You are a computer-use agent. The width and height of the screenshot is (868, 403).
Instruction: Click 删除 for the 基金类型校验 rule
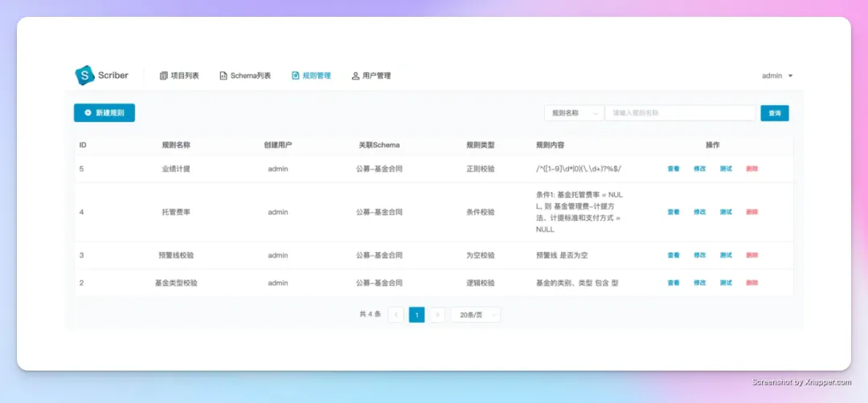tap(751, 283)
